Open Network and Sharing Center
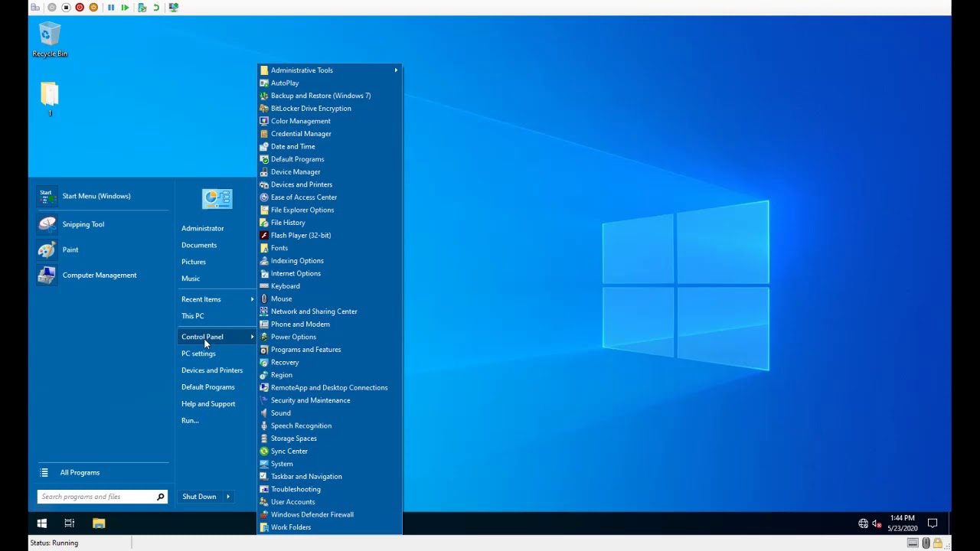This screenshot has height=551, width=980. (x=329, y=311)
